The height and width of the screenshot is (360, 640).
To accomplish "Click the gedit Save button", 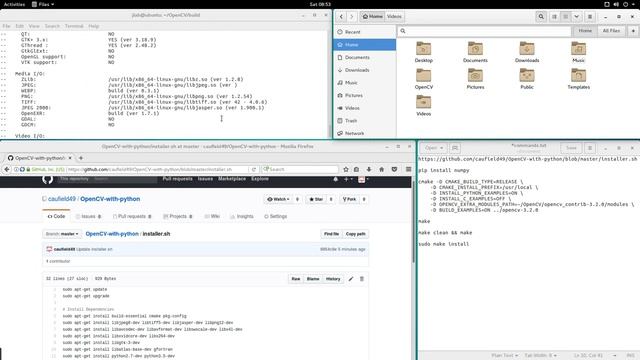I will [x=571, y=148].
